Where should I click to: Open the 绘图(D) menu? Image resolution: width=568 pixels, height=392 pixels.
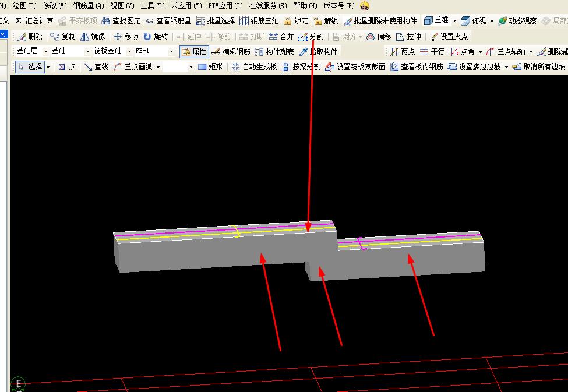click(x=24, y=6)
